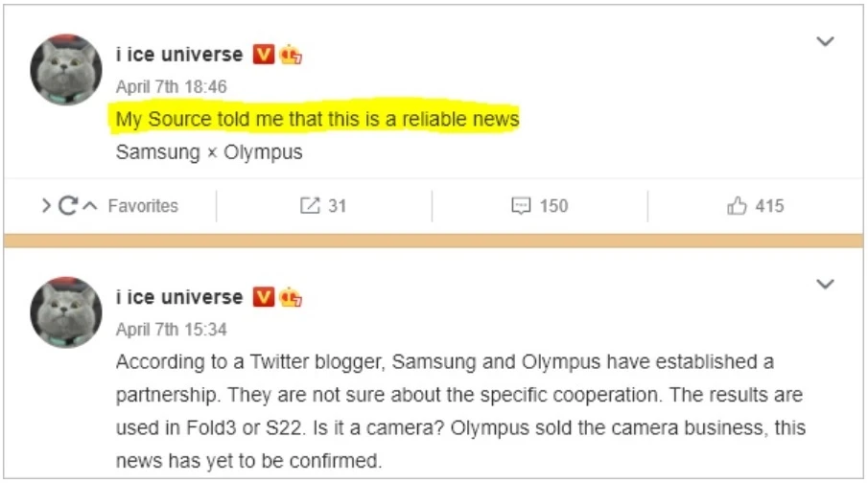Click the right arrow icon beside Favorites
Screen dimensions: 868x483
46,206
